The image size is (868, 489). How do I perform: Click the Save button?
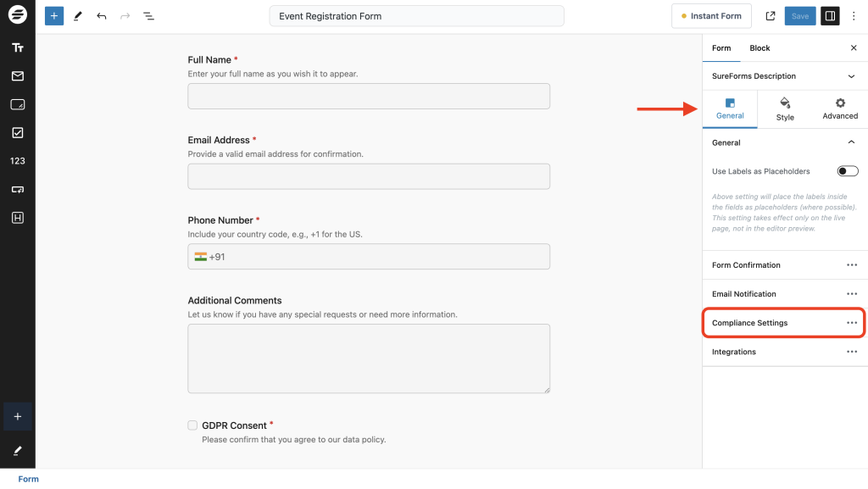[x=799, y=15]
